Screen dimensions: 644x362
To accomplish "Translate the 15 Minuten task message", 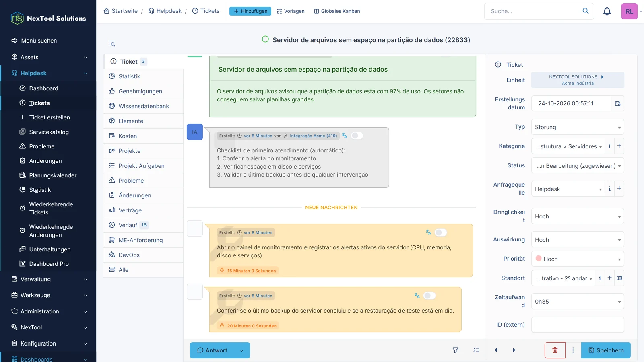I will [428, 232].
